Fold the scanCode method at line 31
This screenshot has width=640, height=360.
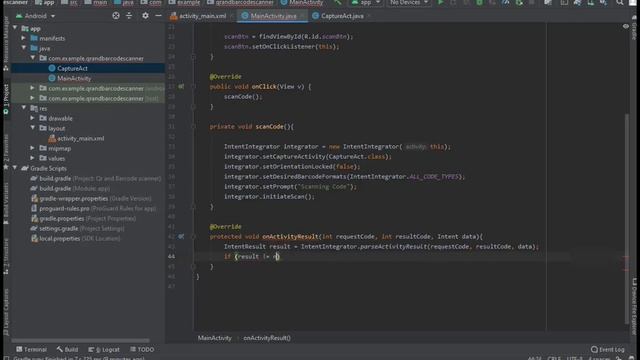[x=193, y=127]
